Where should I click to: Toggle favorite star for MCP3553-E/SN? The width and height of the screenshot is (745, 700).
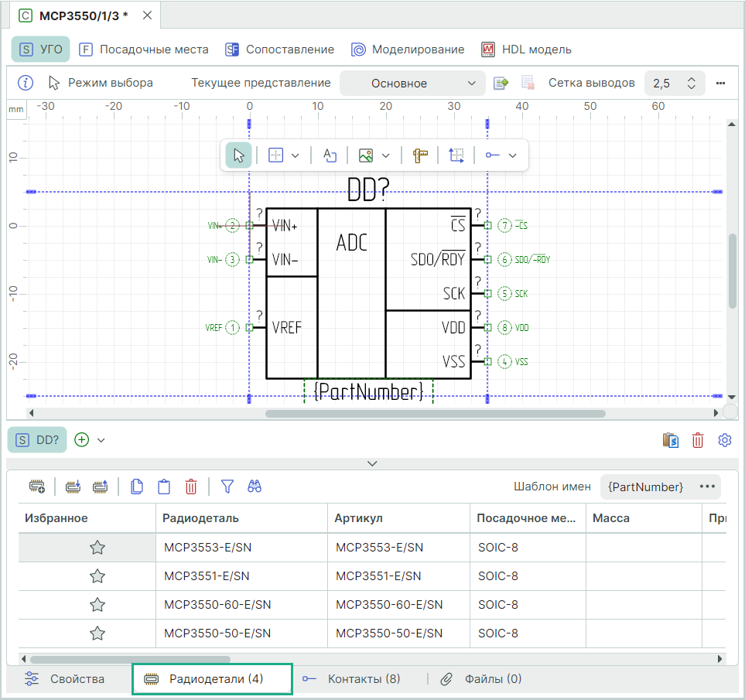(97, 548)
